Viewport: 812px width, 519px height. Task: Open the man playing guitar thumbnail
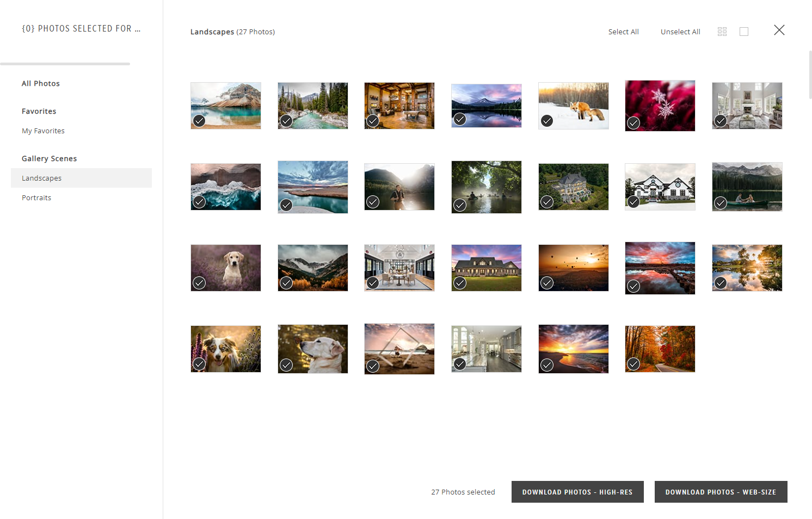point(399,187)
